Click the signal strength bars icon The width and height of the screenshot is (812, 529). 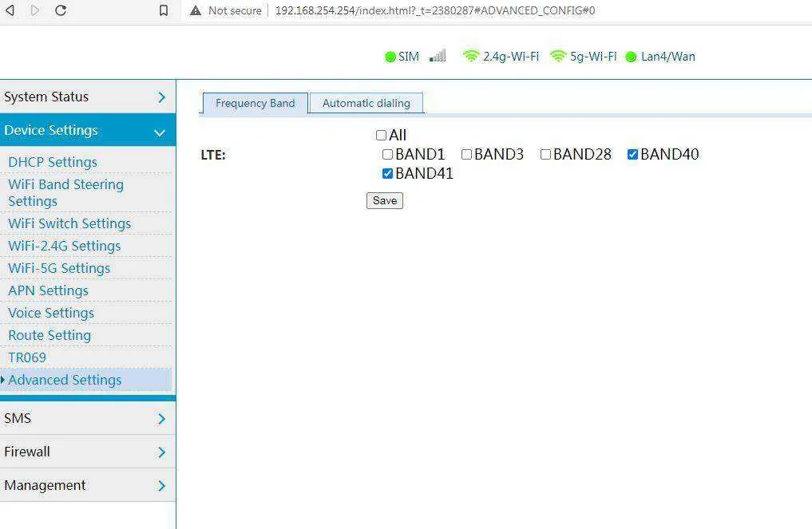(x=438, y=55)
